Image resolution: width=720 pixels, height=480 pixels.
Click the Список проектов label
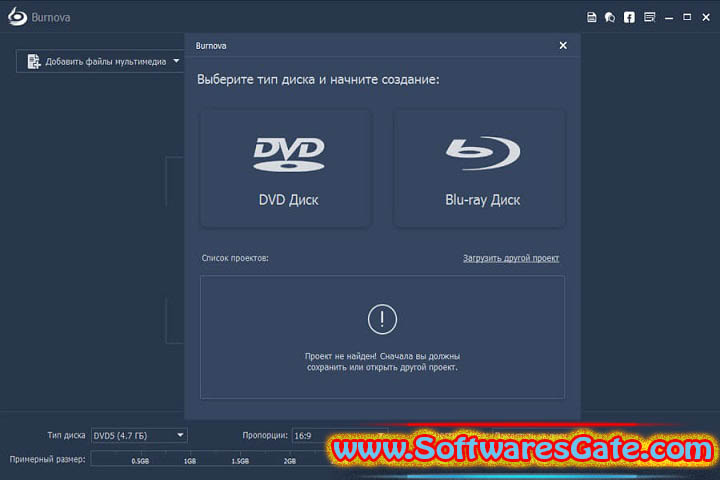(x=235, y=258)
